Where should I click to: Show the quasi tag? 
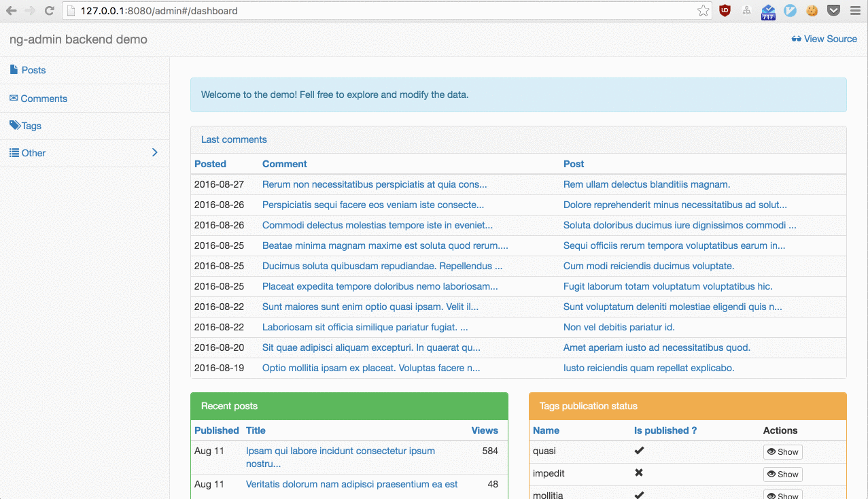pos(782,452)
